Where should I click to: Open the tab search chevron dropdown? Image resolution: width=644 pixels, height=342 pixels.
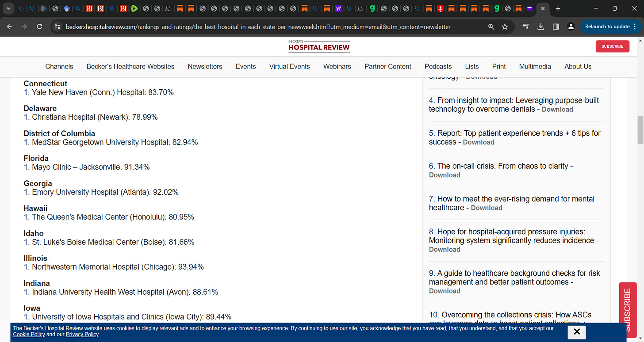8,8
